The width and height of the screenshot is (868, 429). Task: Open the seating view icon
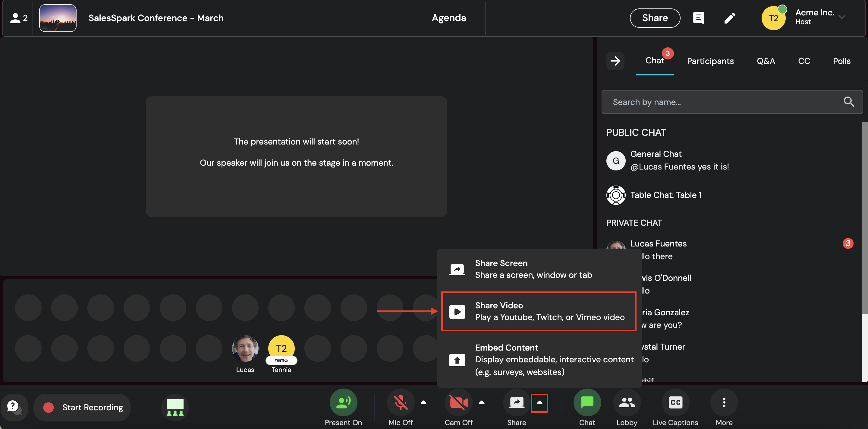175,407
